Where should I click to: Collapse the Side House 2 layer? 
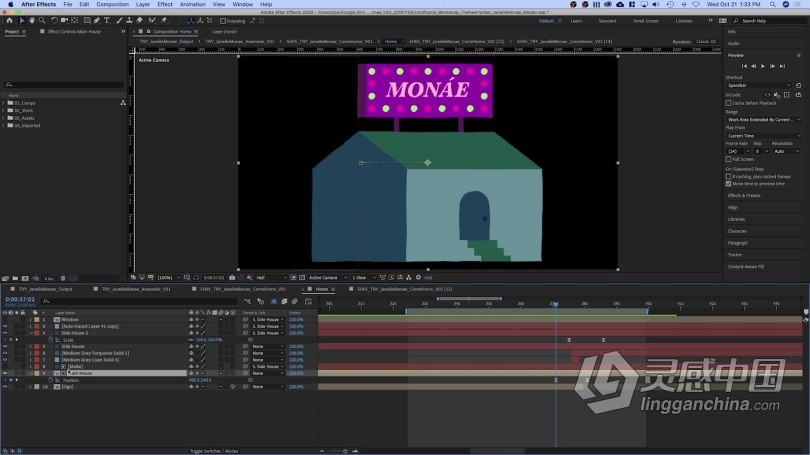tap(30, 333)
